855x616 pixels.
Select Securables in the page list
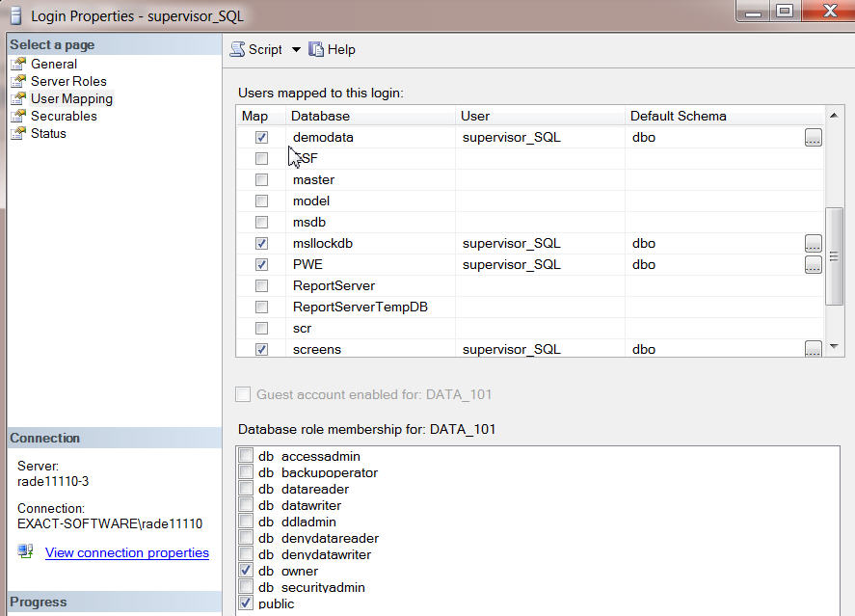(64, 116)
